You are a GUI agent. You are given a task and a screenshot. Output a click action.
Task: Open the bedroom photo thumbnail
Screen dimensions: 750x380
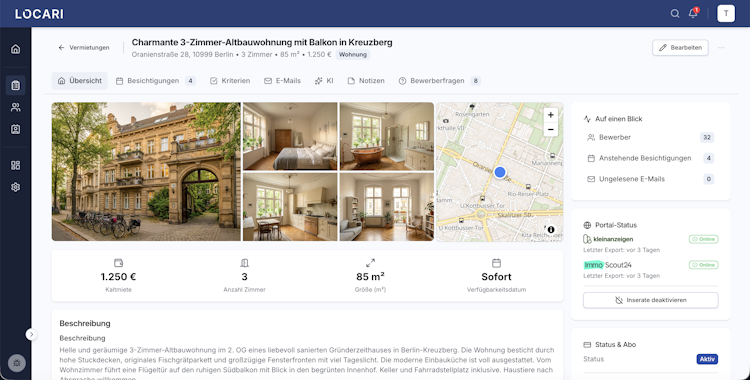(290, 136)
